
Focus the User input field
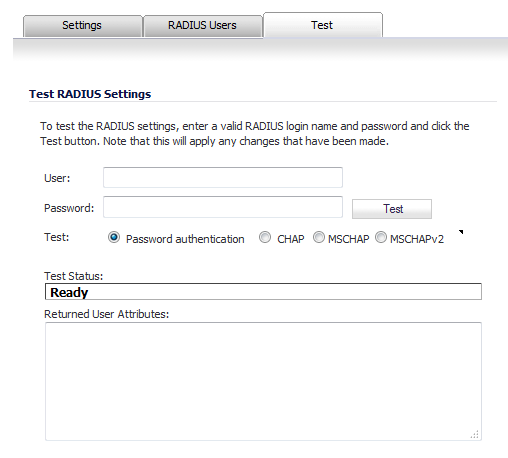(223, 178)
